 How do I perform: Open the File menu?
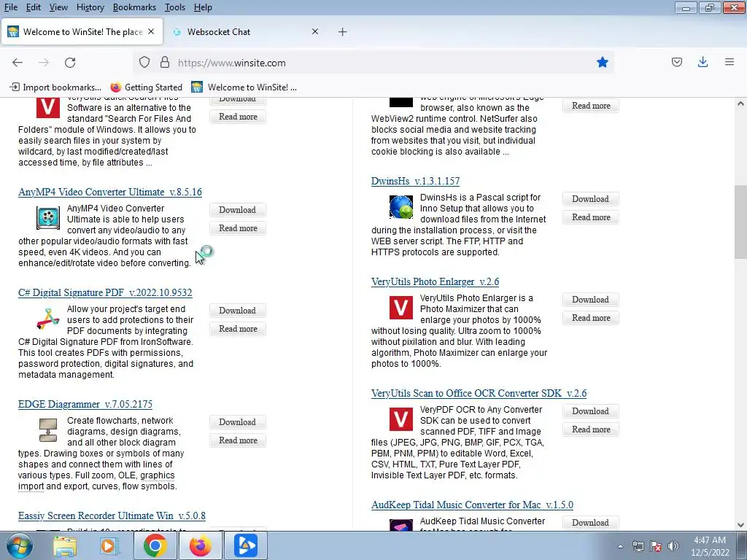click(10, 7)
